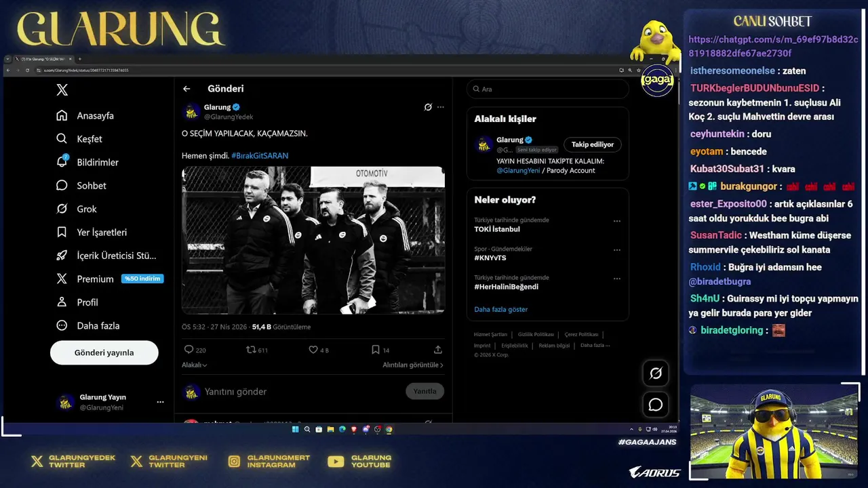Click the Ara search field

[x=548, y=89]
